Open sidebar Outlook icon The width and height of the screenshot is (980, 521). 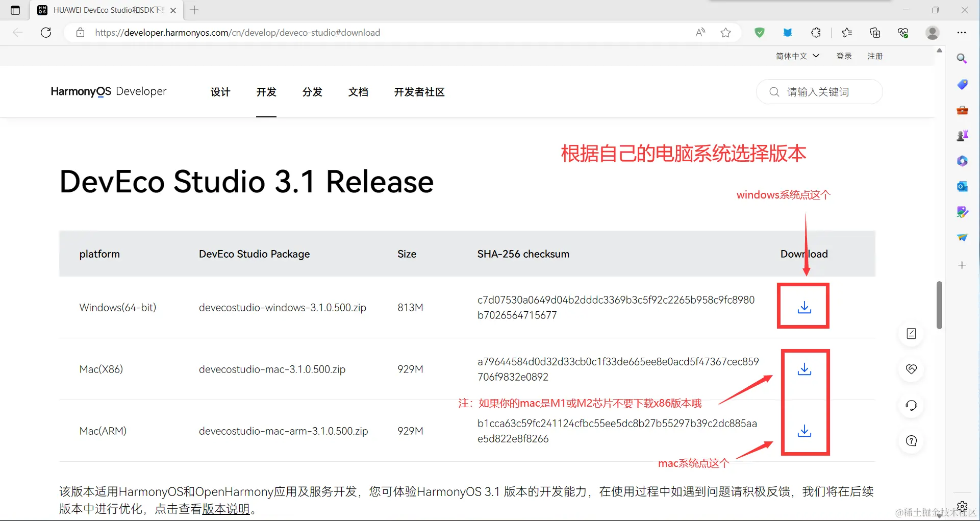[962, 186]
